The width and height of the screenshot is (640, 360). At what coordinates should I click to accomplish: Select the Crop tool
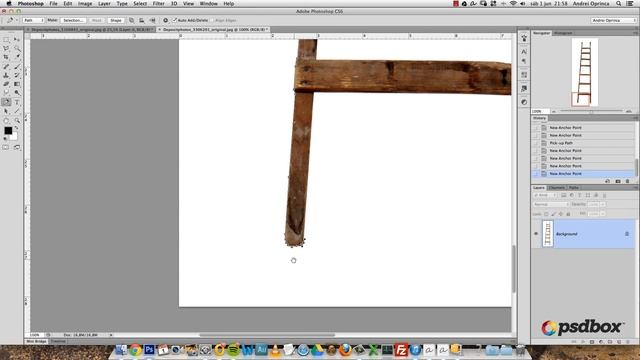6,58
